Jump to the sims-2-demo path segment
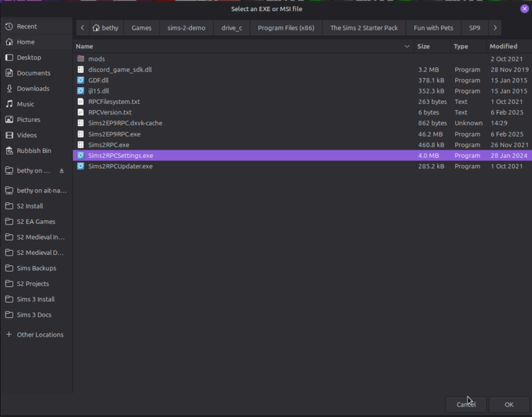532x417 pixels. point(186,28)
